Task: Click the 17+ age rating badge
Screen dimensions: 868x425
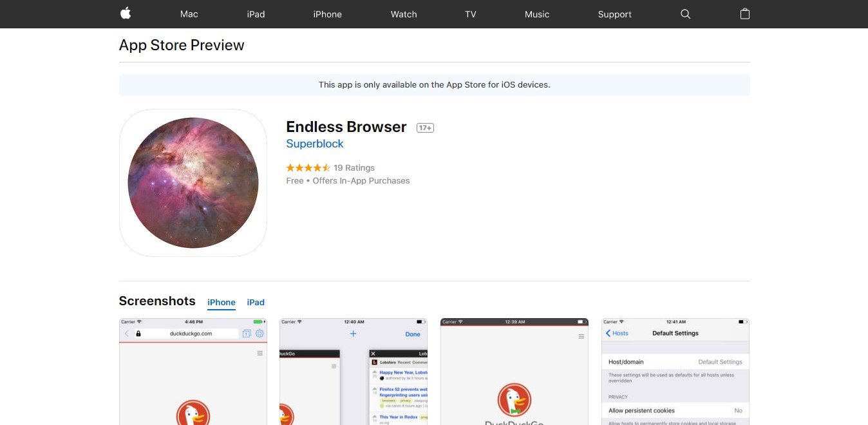Action: pyautogui.click(x=425, y=127)
